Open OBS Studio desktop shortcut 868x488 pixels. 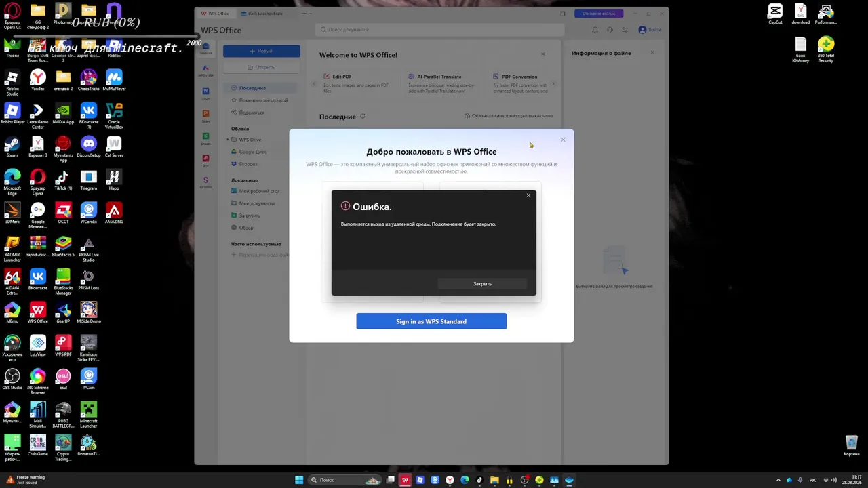pos(12,380)
